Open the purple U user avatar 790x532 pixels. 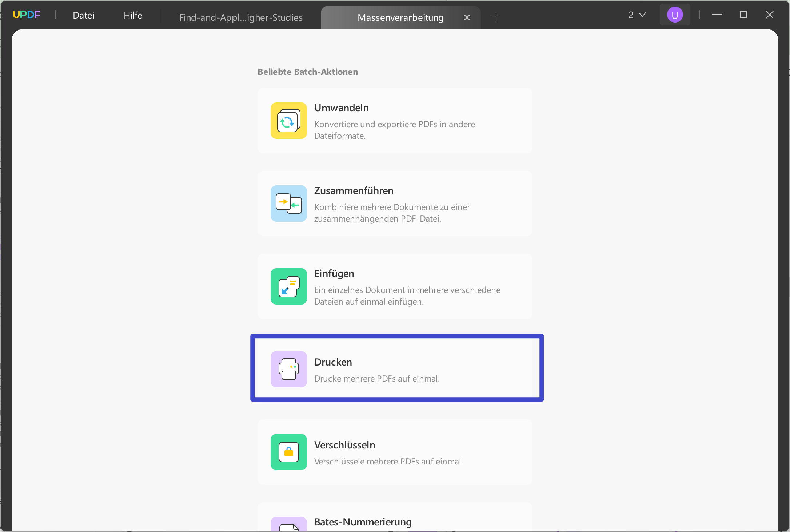(675, 15)
